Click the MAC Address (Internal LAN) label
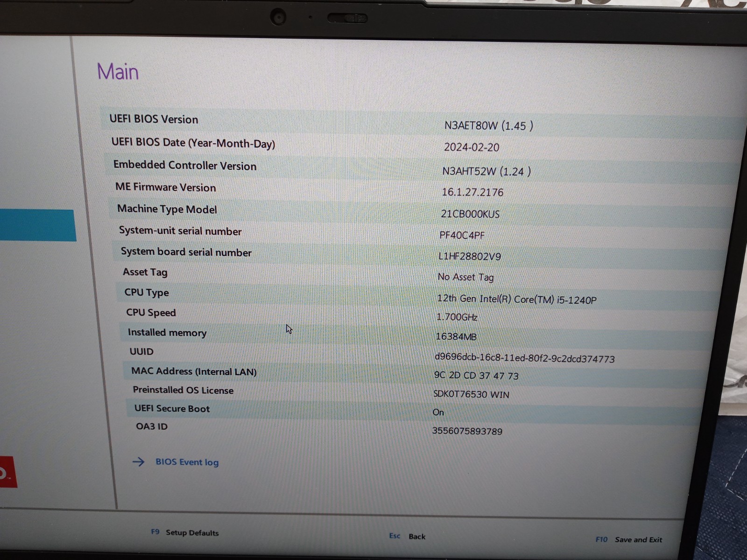Screen dimensions: 747x560 click(194, 371)
